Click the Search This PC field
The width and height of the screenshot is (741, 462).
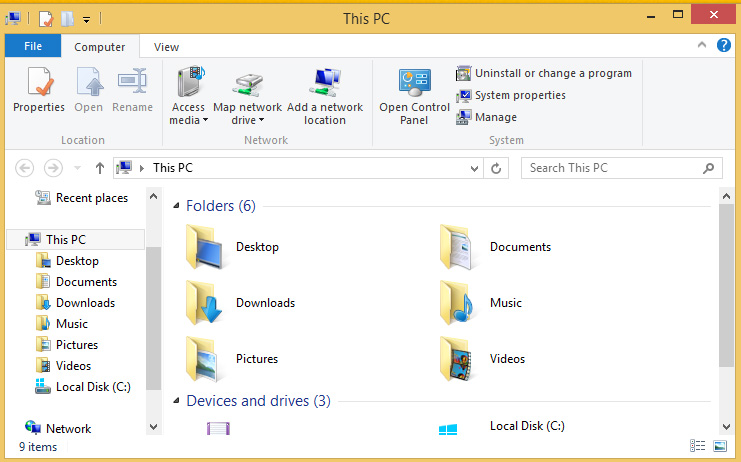(621, 168)
